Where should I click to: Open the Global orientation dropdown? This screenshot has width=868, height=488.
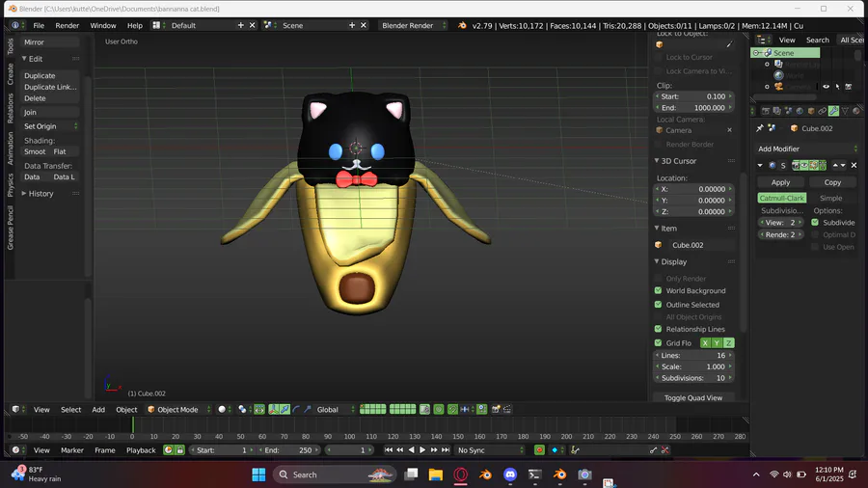[x=336, y=410]
